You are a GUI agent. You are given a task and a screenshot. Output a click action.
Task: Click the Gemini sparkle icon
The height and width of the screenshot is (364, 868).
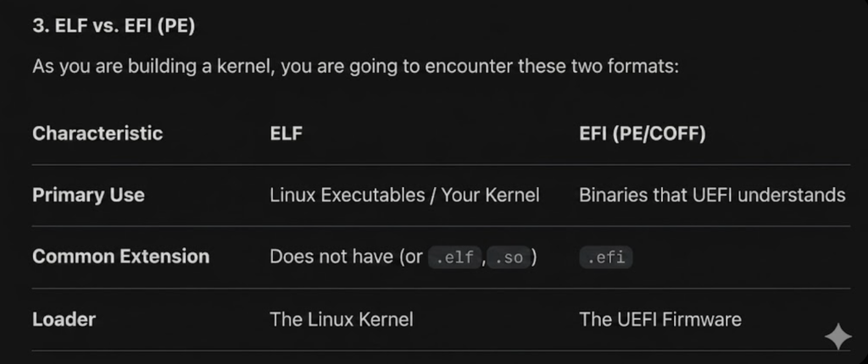point(837,337)
